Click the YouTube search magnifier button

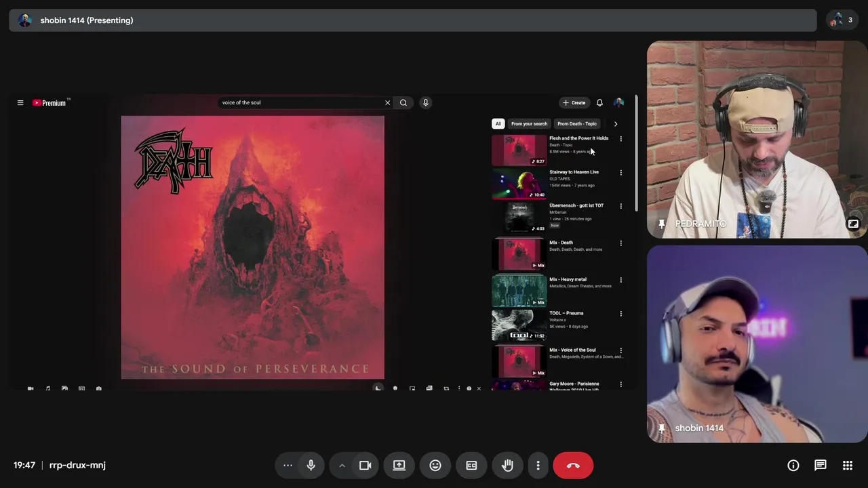pos(403,103)
